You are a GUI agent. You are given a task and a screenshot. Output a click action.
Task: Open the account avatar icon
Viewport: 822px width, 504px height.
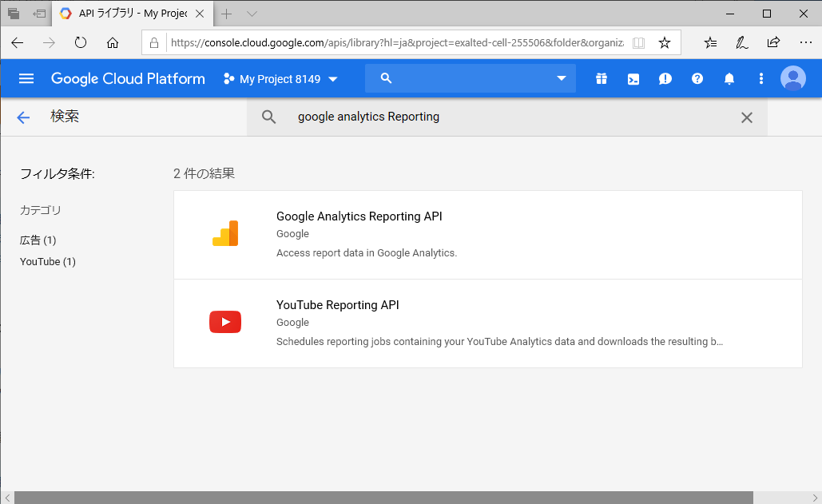click(792, 78)
